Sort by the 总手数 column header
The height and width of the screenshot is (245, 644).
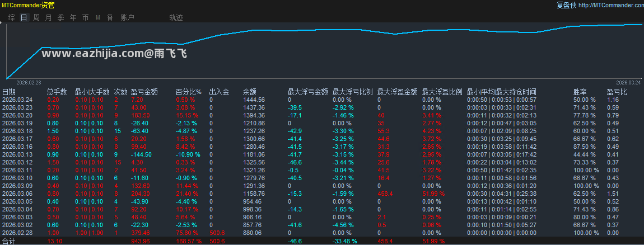[57, 92]
